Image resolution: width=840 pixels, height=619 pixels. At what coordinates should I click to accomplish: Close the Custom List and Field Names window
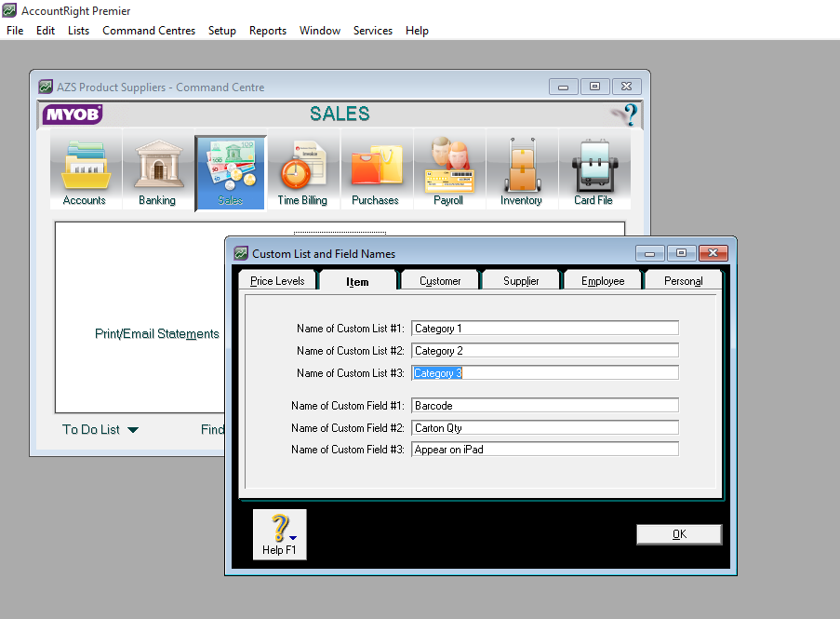713,253
